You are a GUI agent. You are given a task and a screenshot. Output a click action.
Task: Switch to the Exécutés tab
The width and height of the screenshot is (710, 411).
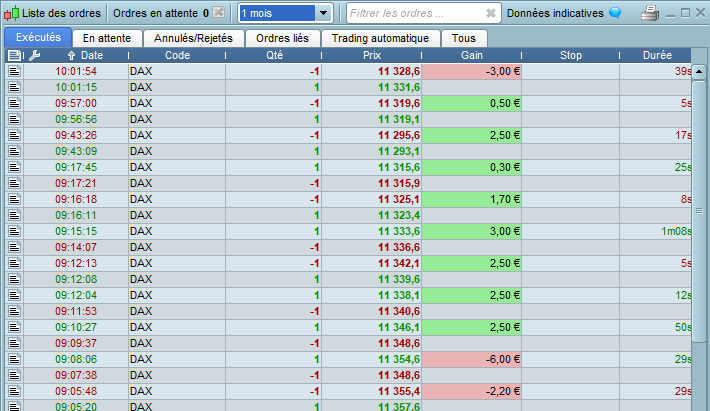[x=38, y=38]
